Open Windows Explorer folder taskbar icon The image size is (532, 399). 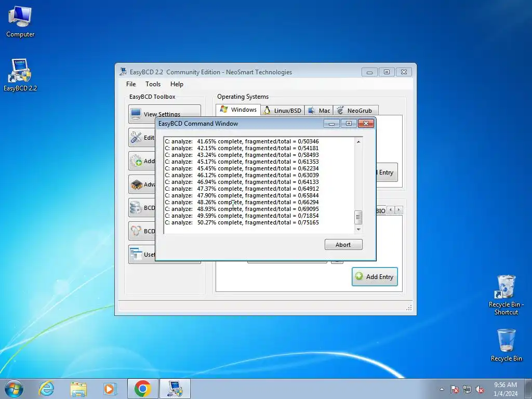[x=78, y=389]
